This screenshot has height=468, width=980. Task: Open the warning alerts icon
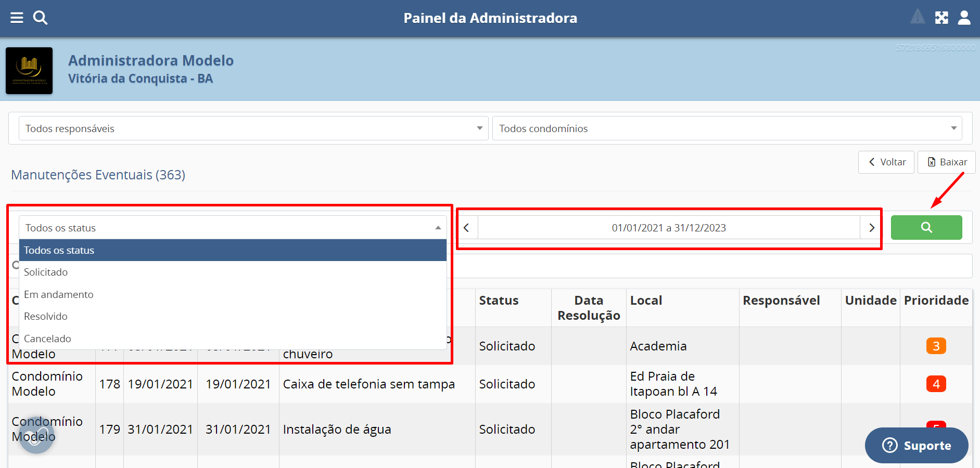[918, 17]
